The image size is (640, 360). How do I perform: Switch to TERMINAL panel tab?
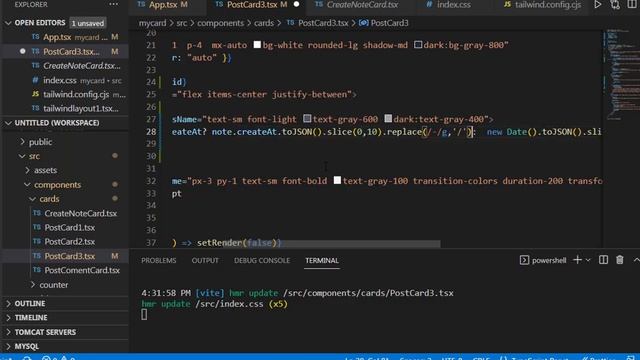click(322, 260)
